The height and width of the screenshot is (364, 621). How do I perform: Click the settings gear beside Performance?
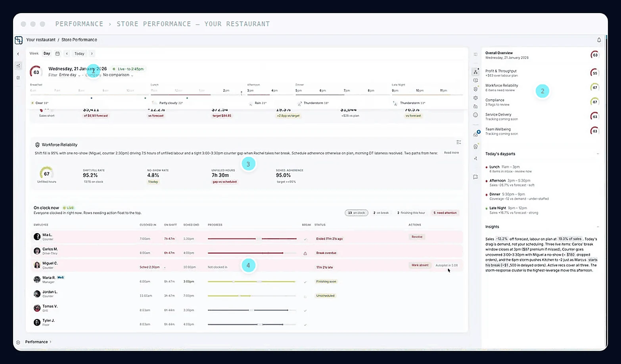coord(18,342)
